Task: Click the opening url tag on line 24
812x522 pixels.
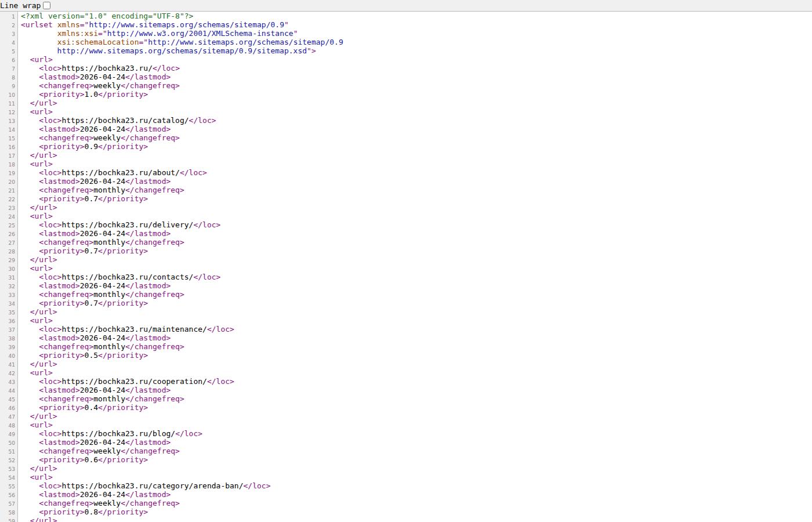Action: point(41,216)
